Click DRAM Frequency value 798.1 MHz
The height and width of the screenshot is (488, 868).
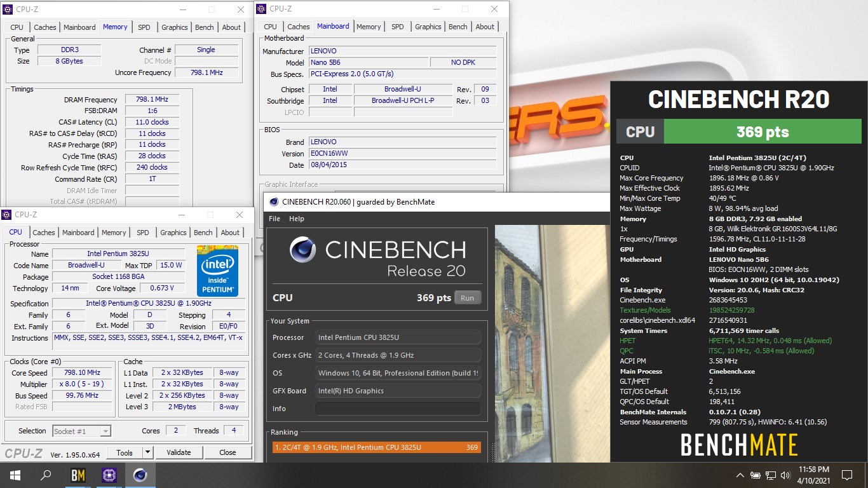(152, 100)
